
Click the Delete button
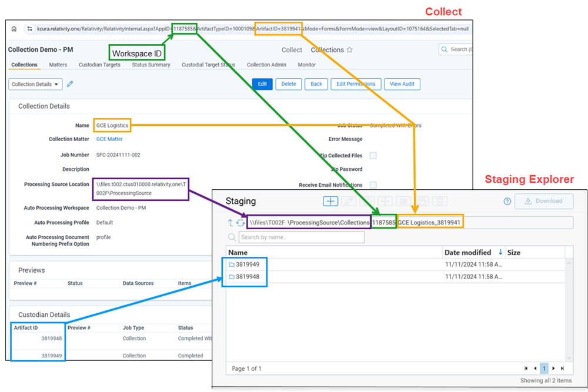click(289, 84)
